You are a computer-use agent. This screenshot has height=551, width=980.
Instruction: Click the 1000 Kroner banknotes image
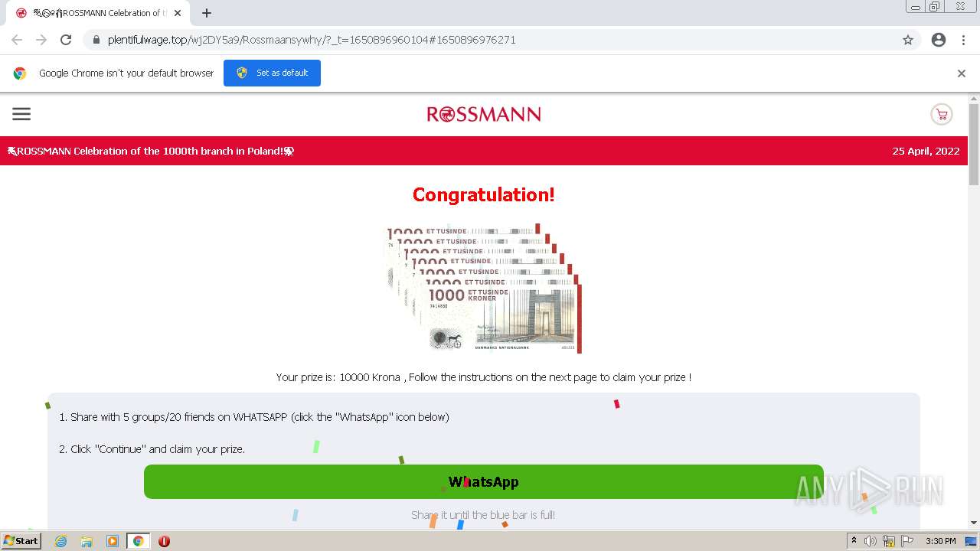click(482, 289)
